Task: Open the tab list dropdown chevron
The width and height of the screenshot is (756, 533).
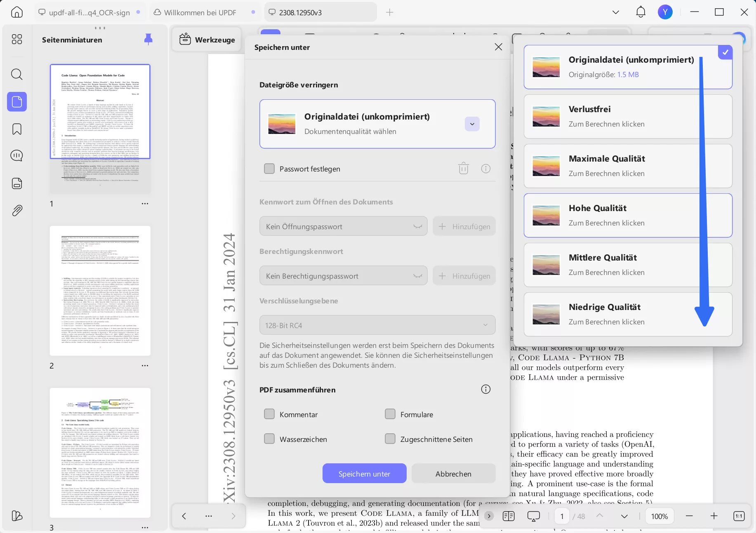Action: tap(616, 12)
